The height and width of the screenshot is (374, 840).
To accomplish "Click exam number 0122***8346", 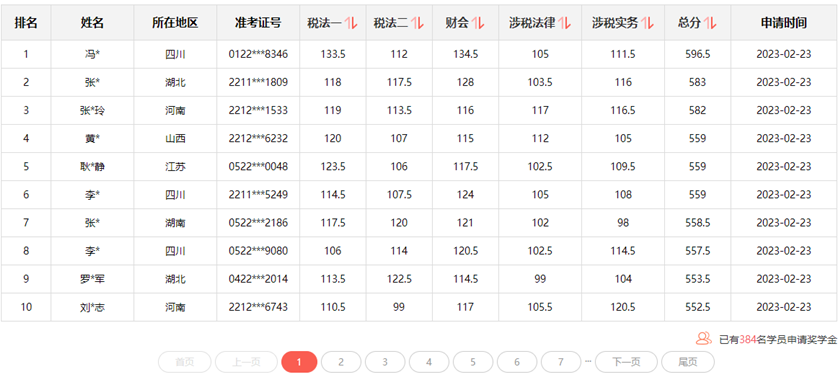I will [258, 54].
